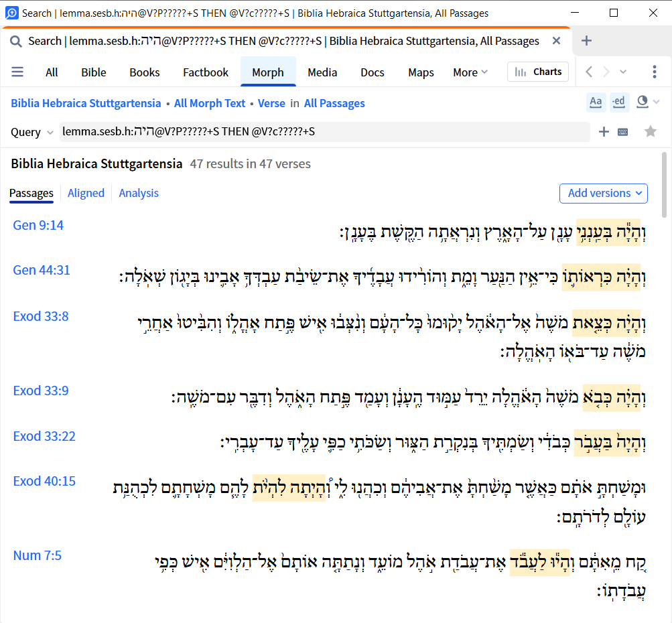This screenshot has height=623, width=672.
Task: Click highlighted Hebrew match in Num 7:5
Action: (x=539, y=562)
